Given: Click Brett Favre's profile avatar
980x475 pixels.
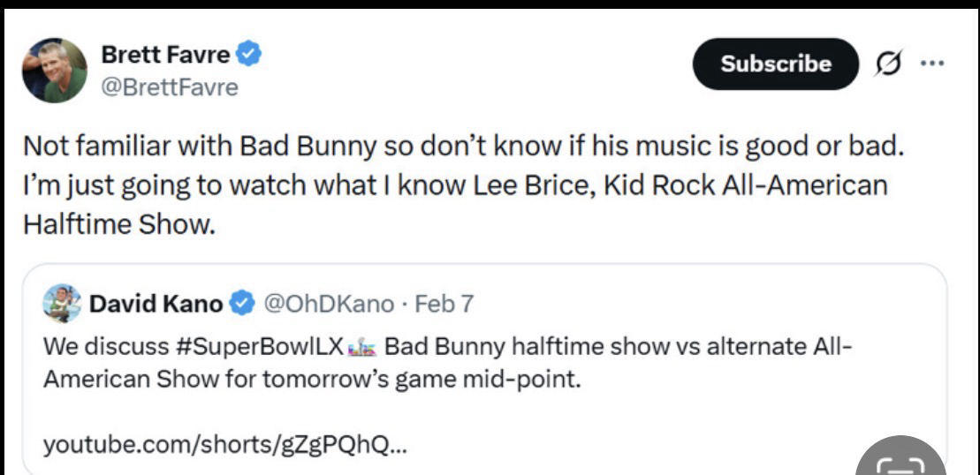Looking at the screenshot, I should coord(54,71).
